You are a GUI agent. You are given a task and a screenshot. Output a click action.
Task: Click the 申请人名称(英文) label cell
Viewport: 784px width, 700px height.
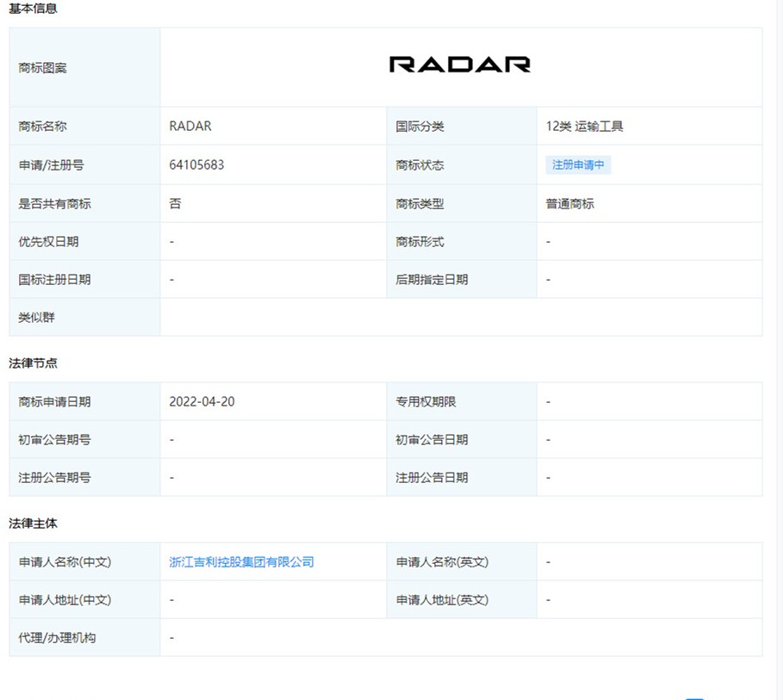coord(462,562)
